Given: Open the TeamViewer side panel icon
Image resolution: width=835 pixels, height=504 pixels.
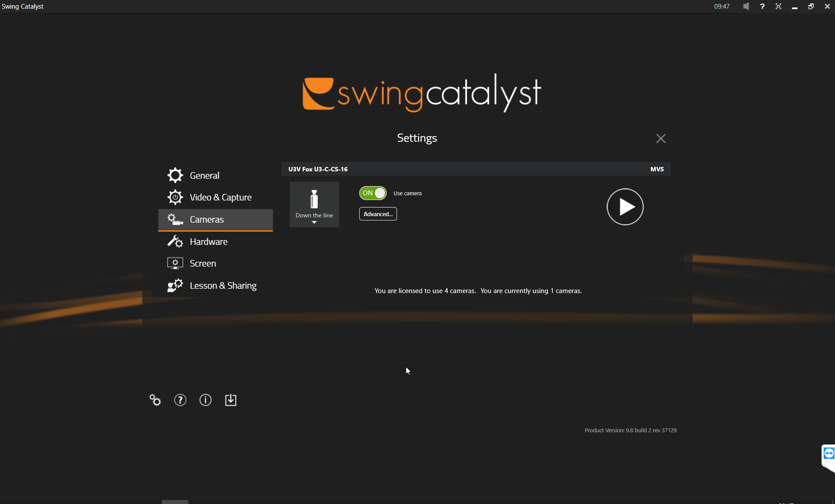Looking at the screenshot, I should pyautogui.click(x=828, y=454).
